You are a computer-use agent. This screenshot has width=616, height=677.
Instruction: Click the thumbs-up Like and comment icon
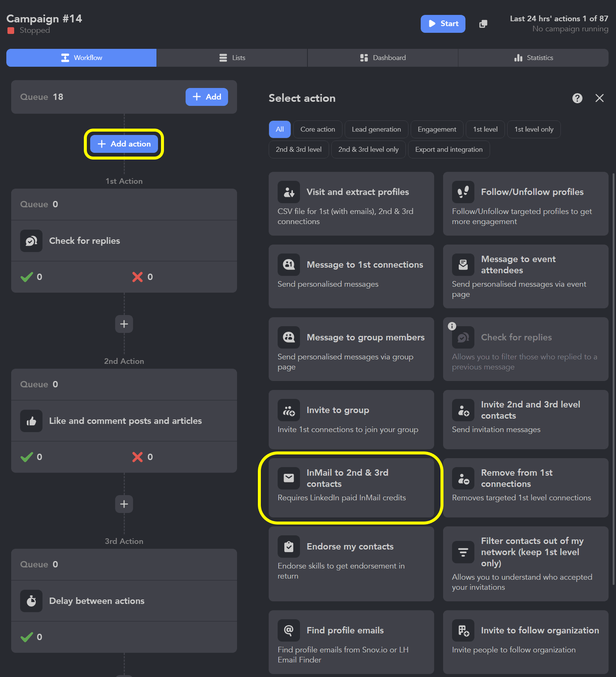click(x=31, y=421)
